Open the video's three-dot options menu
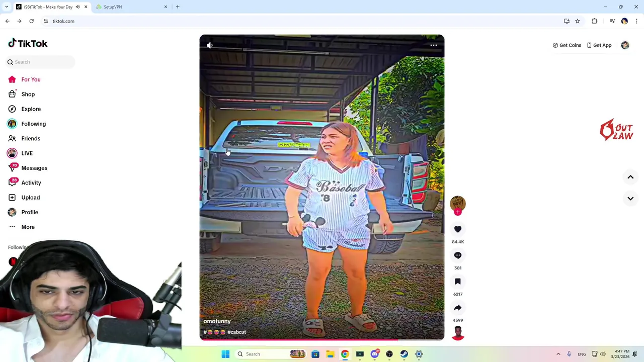Screen dimensions: 644x362 coord(434,45)
